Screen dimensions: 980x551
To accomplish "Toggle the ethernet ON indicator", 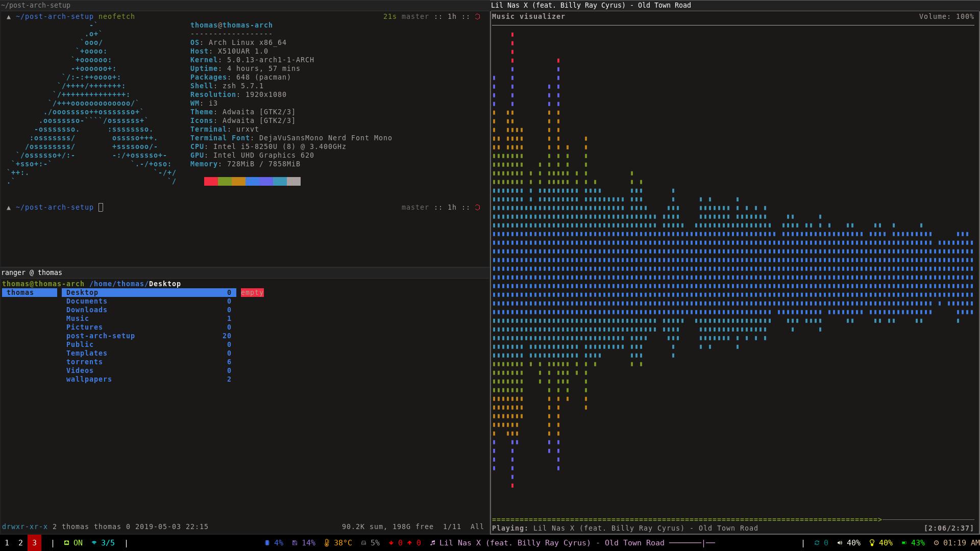I will pyautogui.click(x=73, y=543).
